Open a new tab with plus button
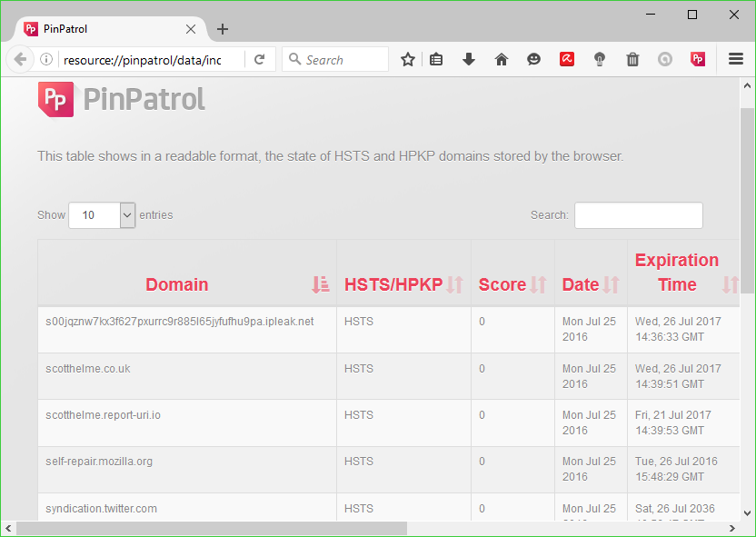 [223, 29]
